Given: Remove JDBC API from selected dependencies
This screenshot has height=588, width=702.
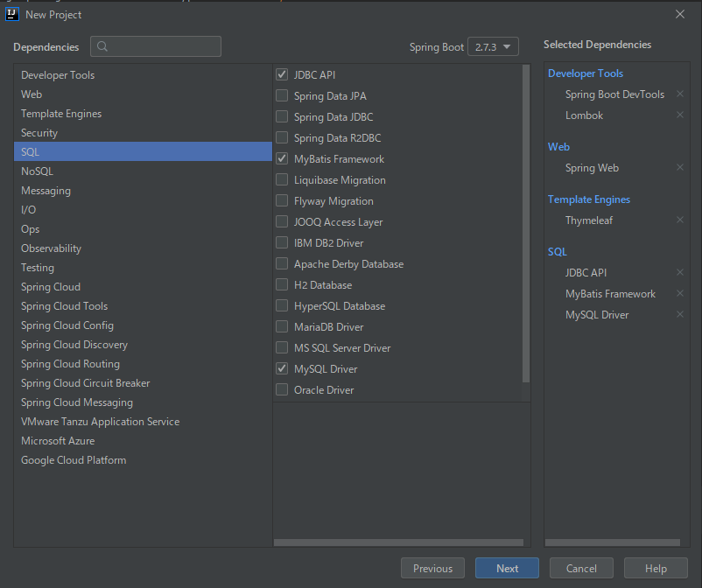Looking at the screenshot, I should tap(679, 272).
